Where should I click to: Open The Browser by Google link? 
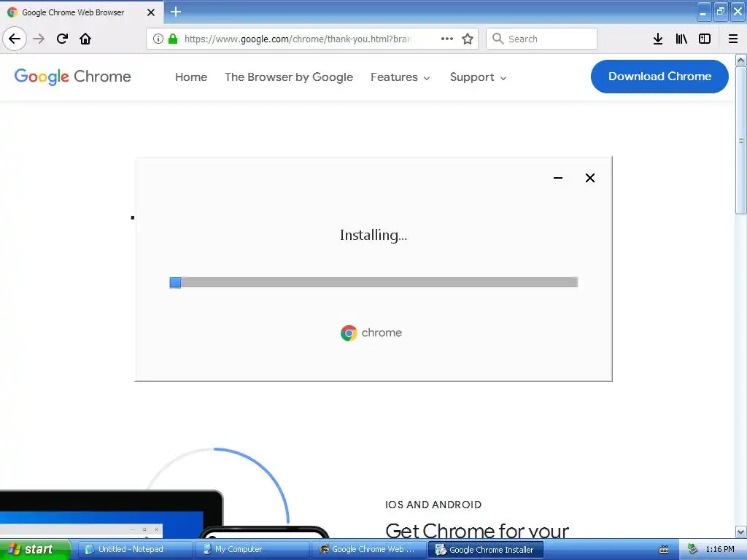coord(289,77)
